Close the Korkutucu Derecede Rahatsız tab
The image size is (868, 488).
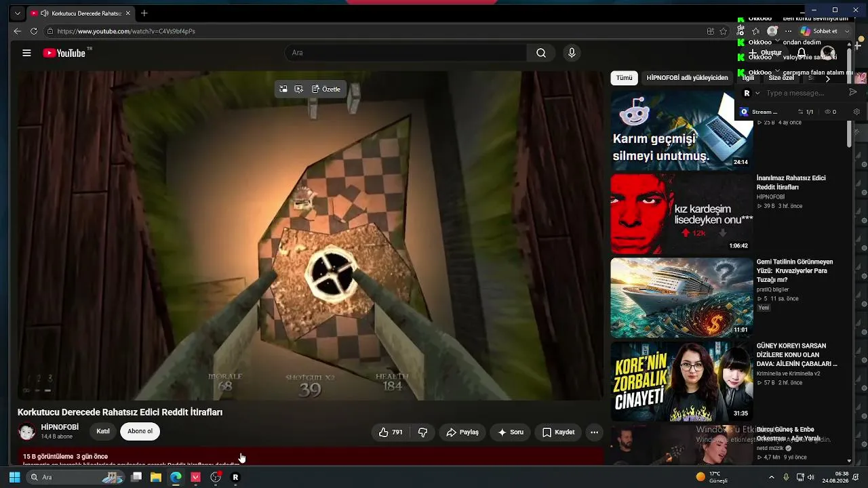click(129, 13)
